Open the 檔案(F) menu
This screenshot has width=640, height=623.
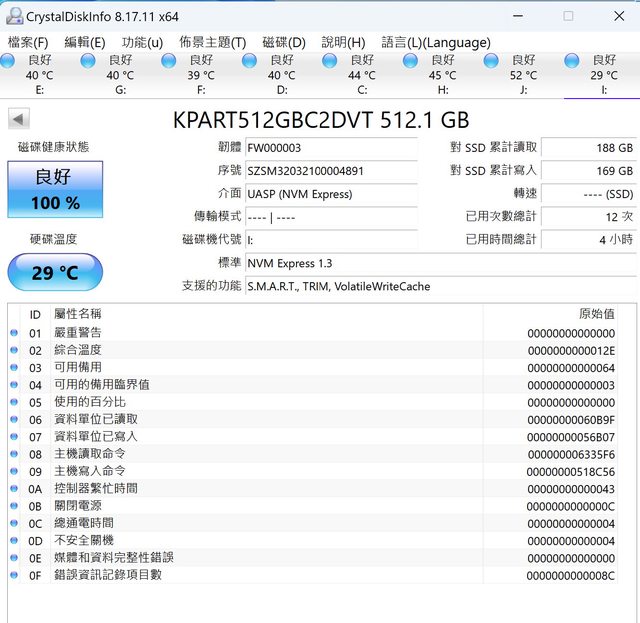coord(28,42)
